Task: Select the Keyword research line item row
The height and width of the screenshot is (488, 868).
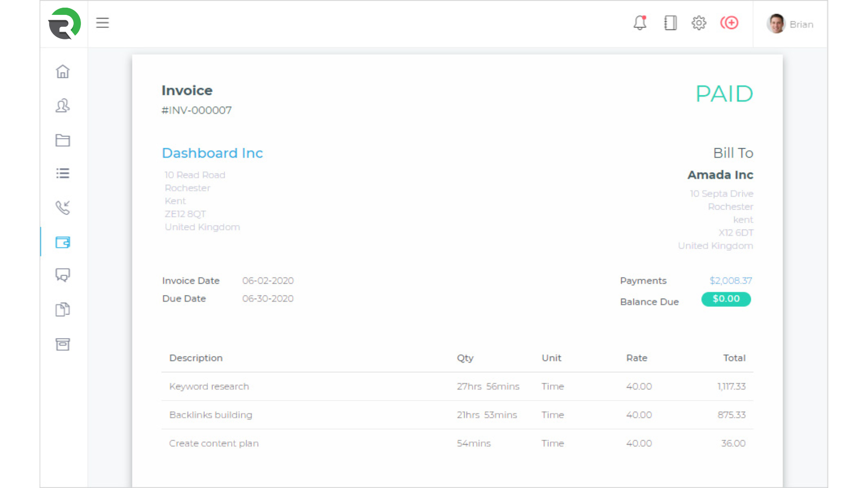Action: 457,386
